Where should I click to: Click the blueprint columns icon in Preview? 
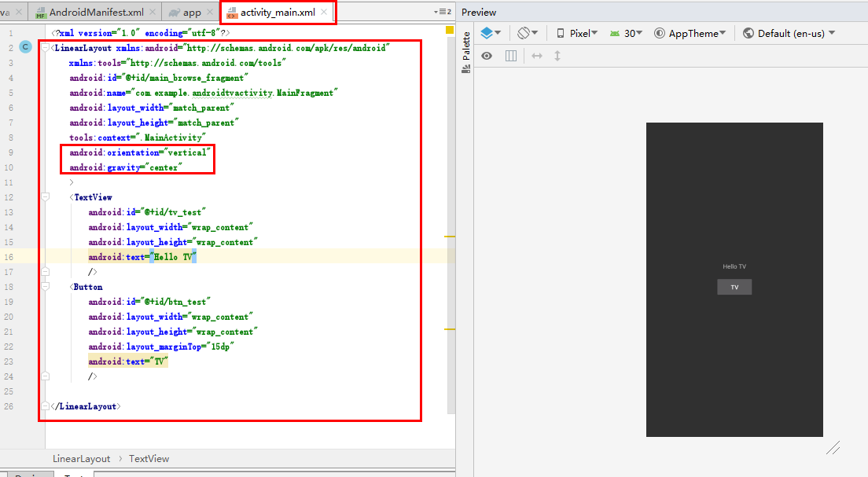[511, 56]
